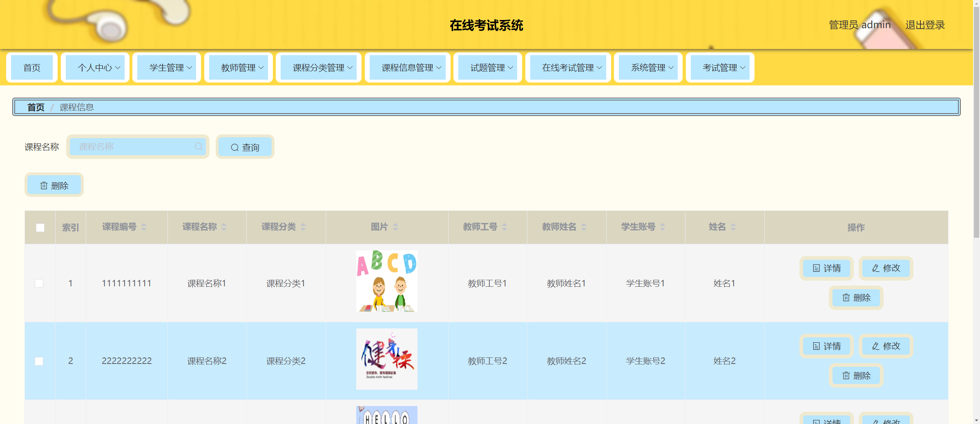Click 删除 for 课程名称2 row
The width and height of the screenshot is (980, 424).
coord(856,376)
